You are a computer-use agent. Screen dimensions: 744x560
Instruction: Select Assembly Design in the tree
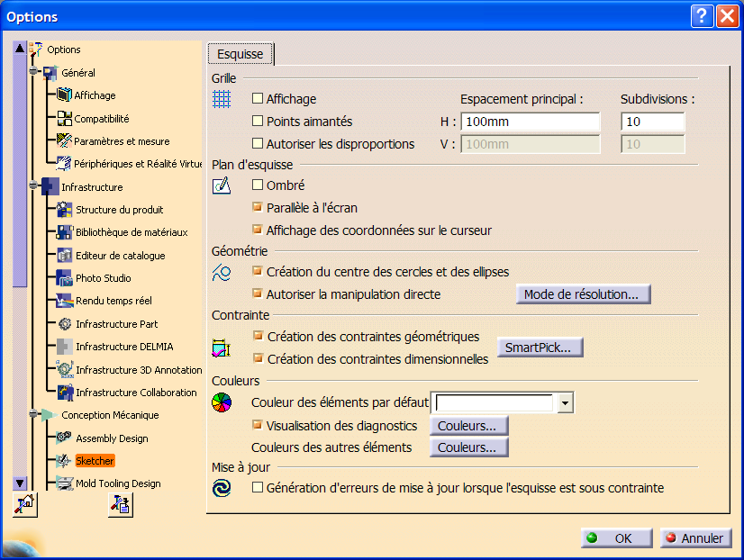pos(112,438)
